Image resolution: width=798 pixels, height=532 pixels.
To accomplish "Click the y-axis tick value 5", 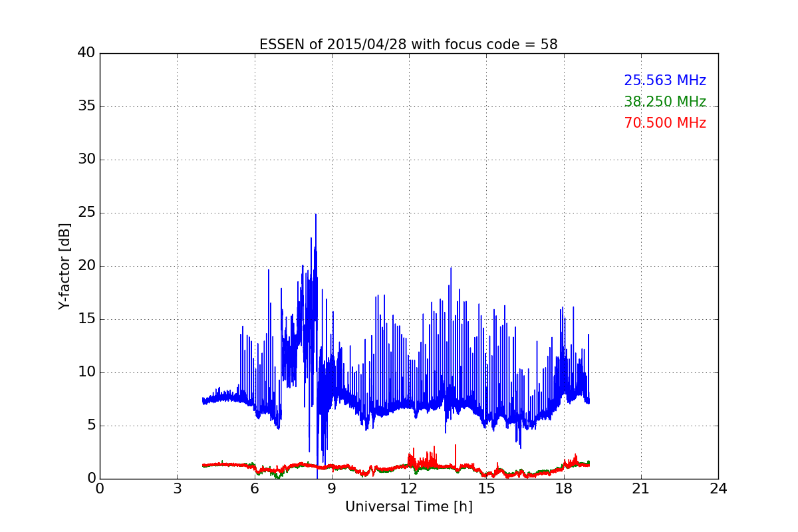I will click(x=91, y=426).
